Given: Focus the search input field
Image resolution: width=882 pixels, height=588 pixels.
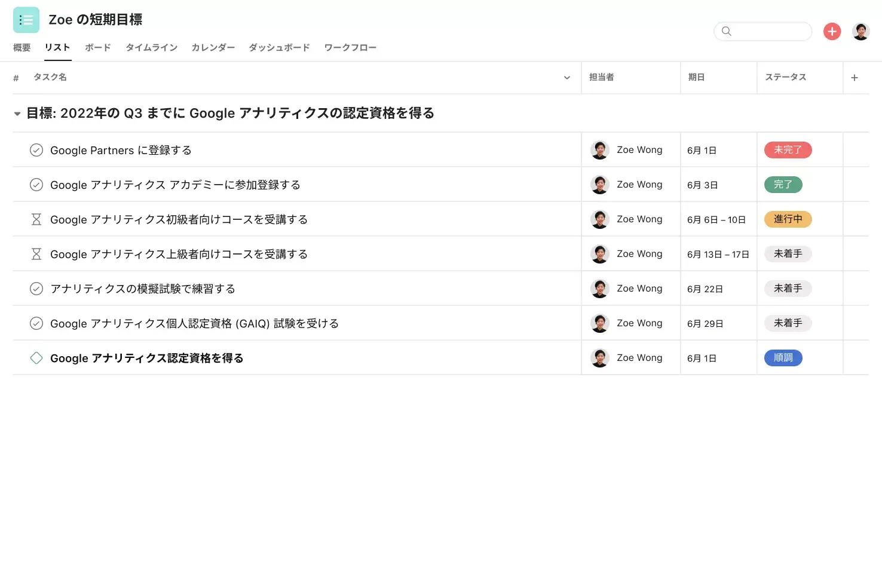Looking at the screenshot, I should [763, 31].
